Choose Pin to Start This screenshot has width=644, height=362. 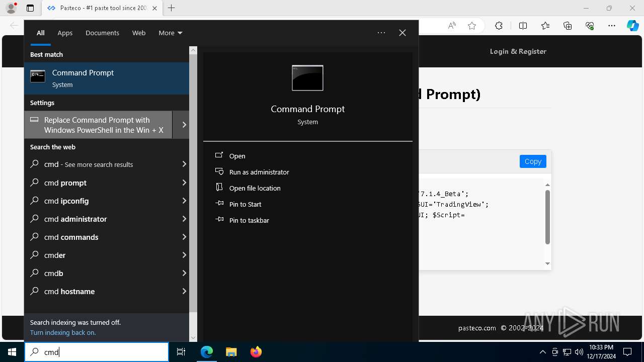click(x=245, y=204)
